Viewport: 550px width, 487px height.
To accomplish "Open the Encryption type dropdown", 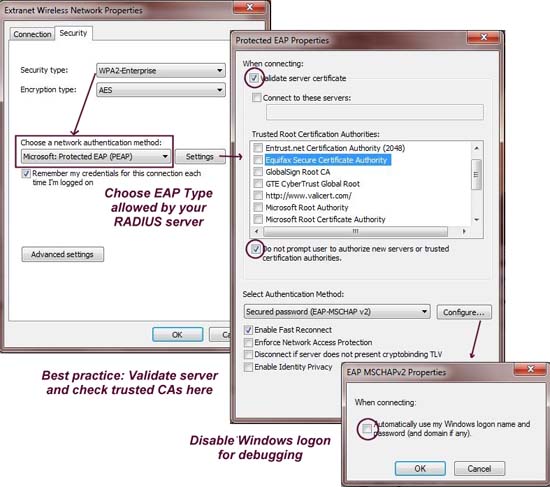I will click(x=161, y=90).
